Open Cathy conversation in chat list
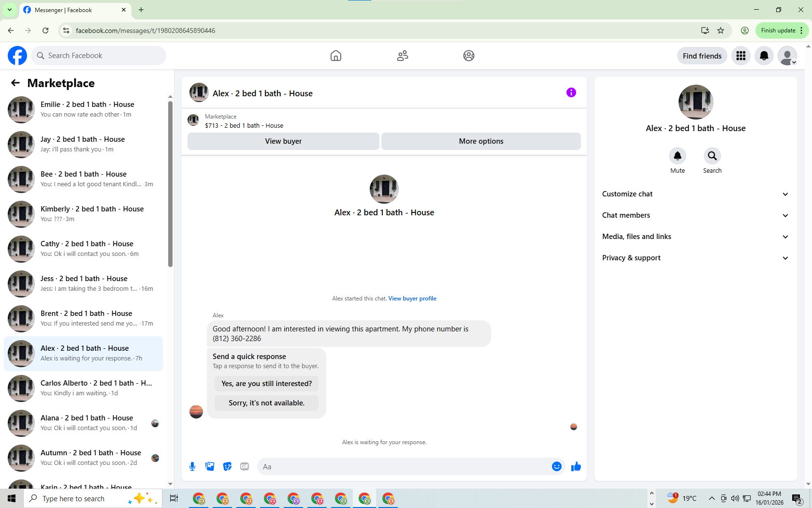Image resolution: width=812 pixels, height=508 pixels. tap(84, 249)
